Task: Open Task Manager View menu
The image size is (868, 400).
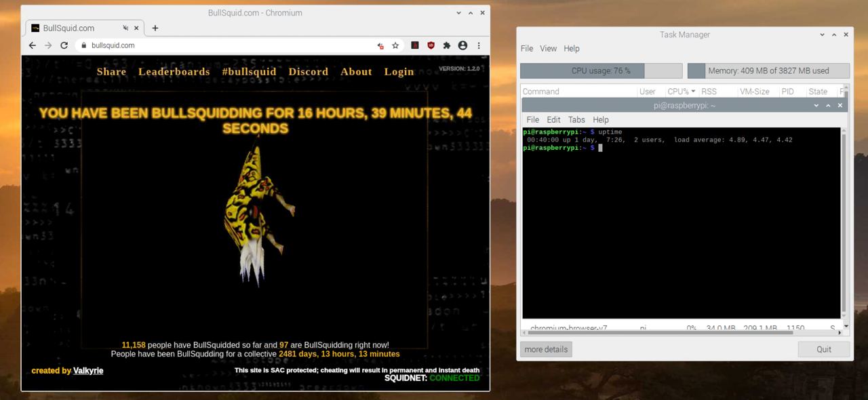Action: pos(549,49)
